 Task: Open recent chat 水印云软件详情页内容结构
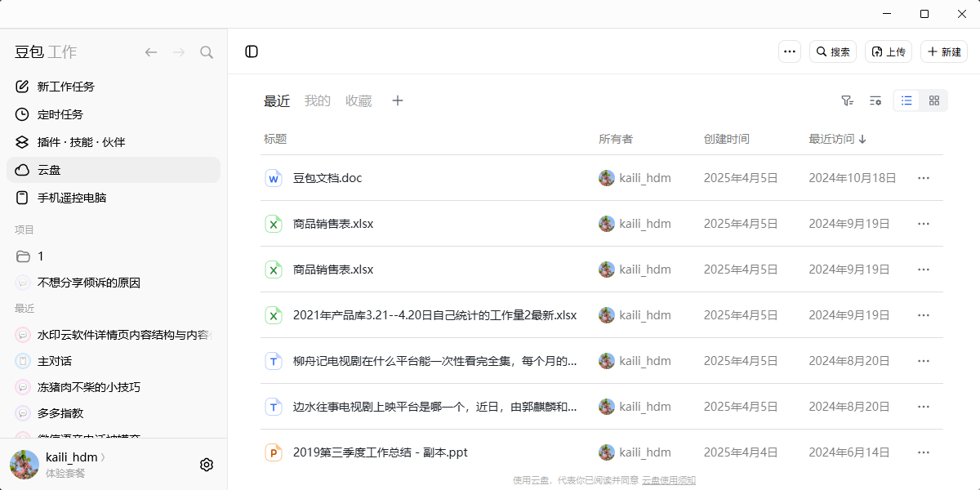(114, 335)
